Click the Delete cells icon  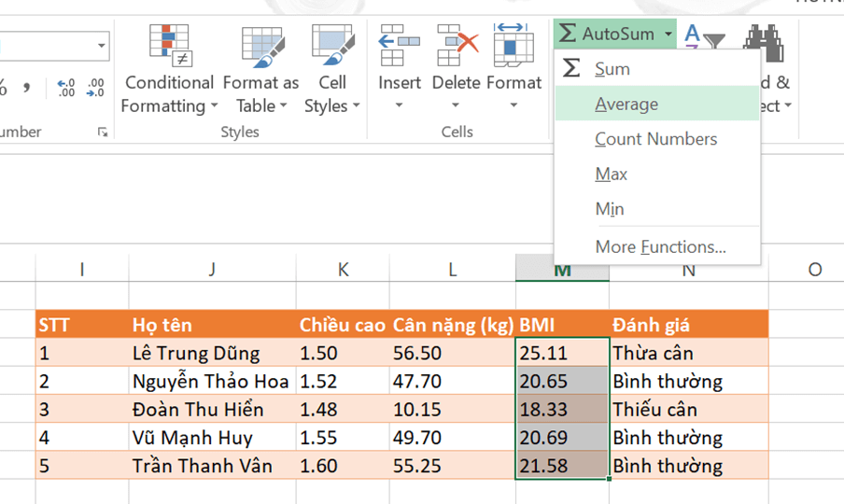(457, 45)
